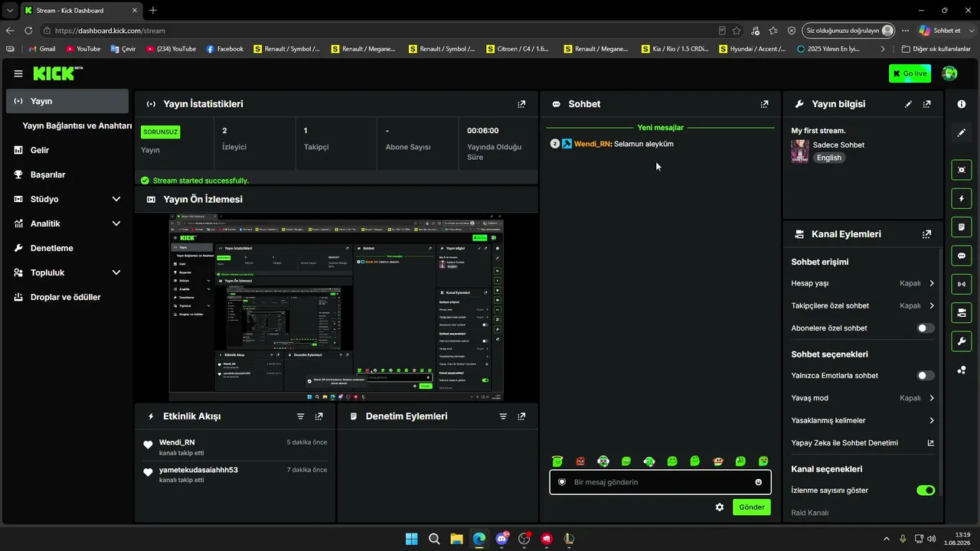
Task: Click the SORUNSUZ stream status badge
Action: point(161,132)
